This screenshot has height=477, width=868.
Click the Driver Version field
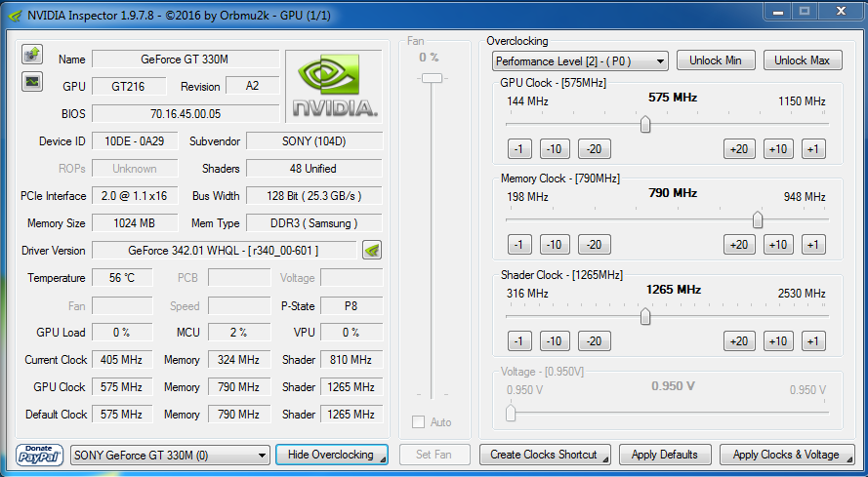pyautogui.click(x=224, y=251)
